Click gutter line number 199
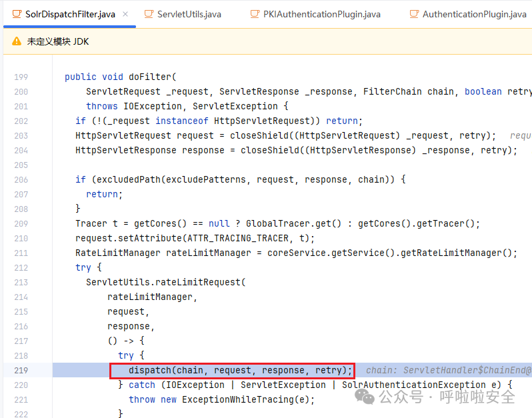Viewport: 532px width, 418px height. (21, 77)
